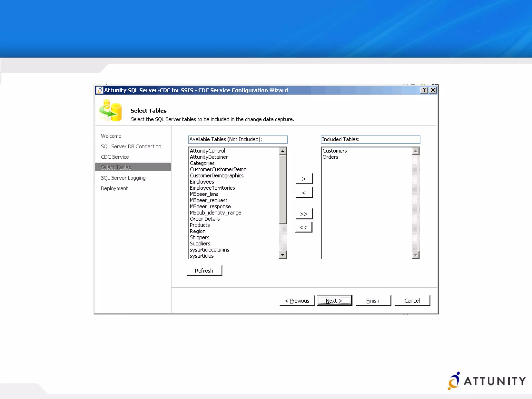Click down arrow of Included Tables scrollbar

[x=416, y=255]
